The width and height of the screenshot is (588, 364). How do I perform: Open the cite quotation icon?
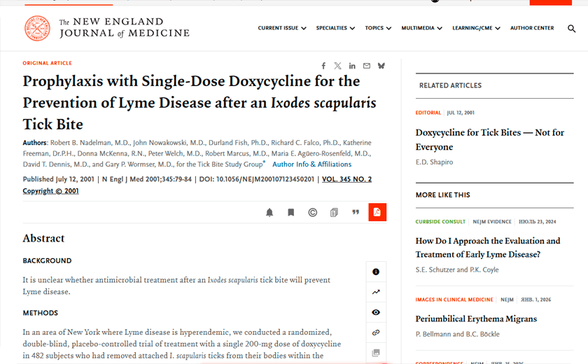(356, 212)
